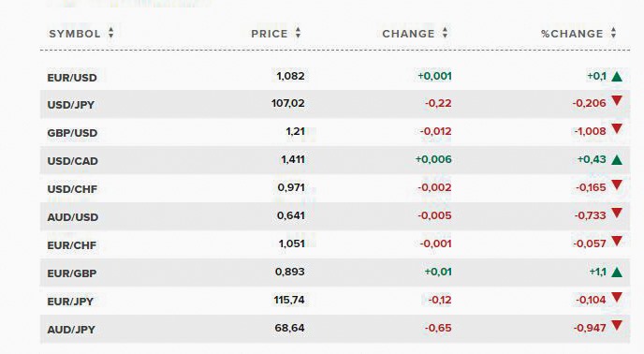Select the USD/CHF symbol
This screenshot has height=354, width=644.
72,189
